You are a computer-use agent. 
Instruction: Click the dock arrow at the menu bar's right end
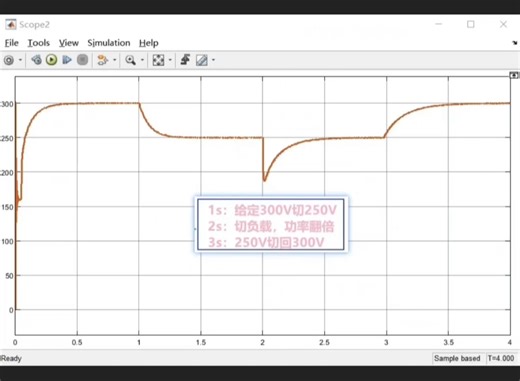pos(515,43)
